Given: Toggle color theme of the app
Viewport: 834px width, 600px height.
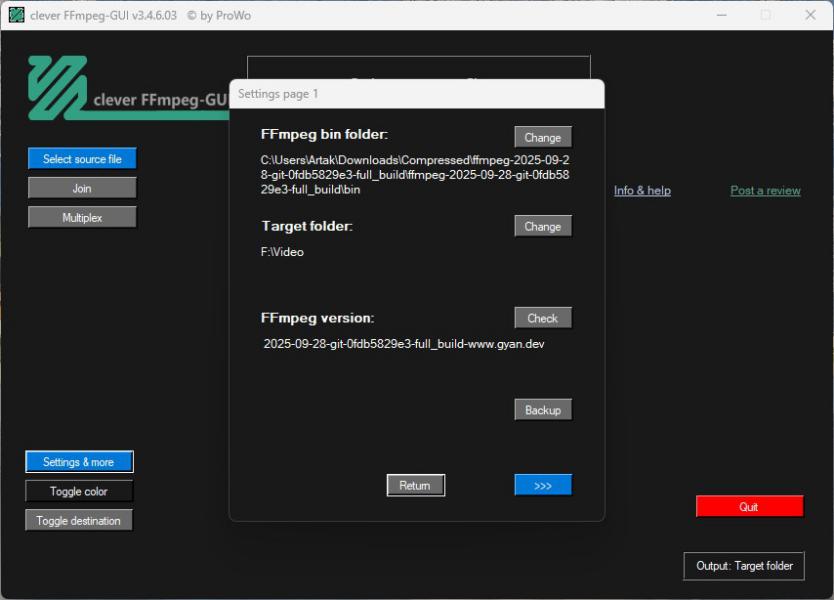Looking at the screenshot, I should tap(79, 491).
